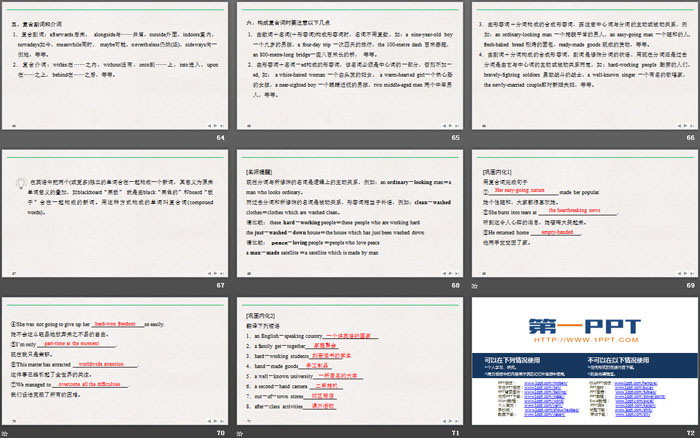Screen dimensions: 700x438
Task: Click the slide number 67 label
Action: (x=221, y=285)
